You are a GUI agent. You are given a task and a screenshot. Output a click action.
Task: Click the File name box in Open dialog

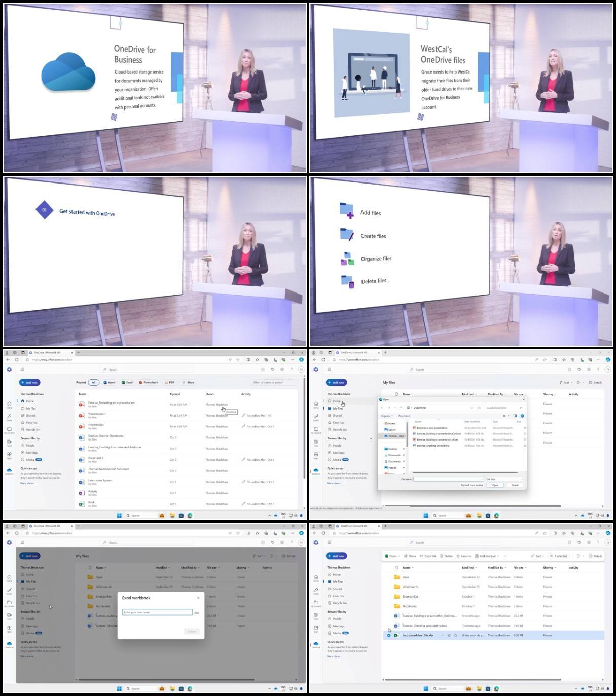448,479
